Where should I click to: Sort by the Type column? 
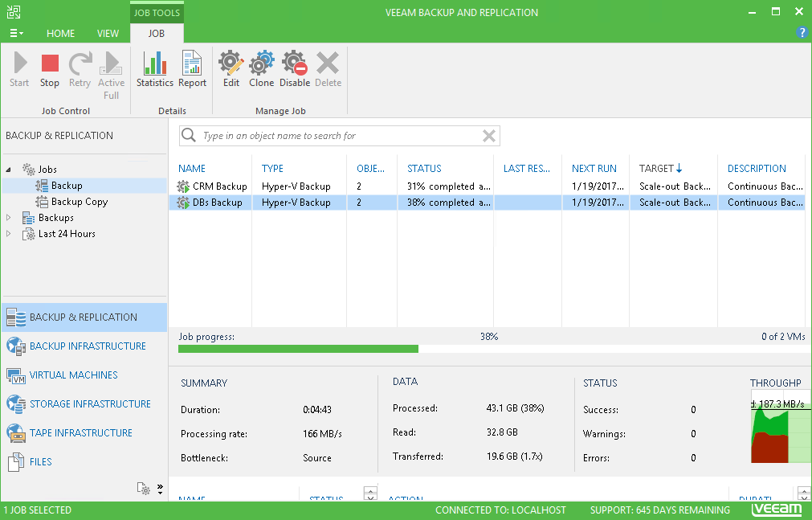pyautogui.click(x=272, y=169)
